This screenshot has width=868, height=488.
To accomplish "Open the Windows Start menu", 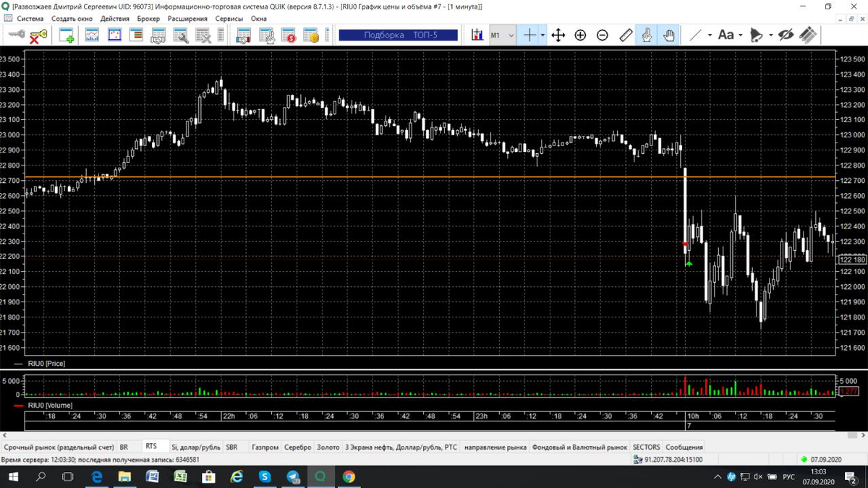I will coord(13,476).
